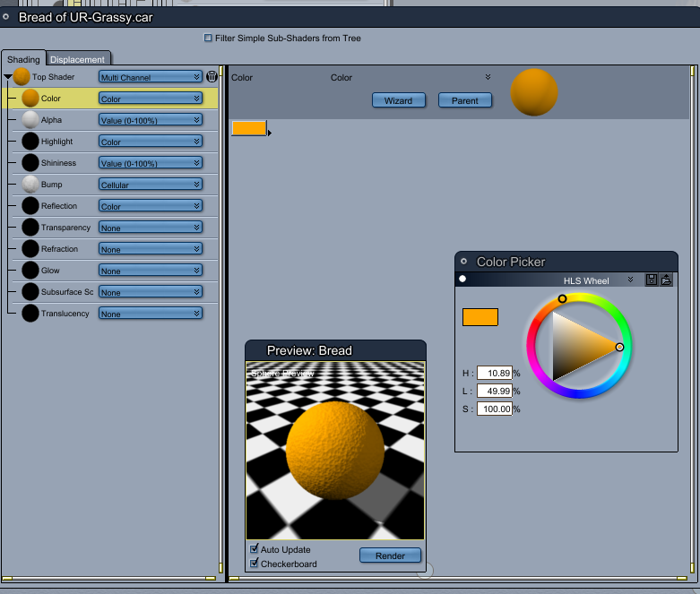This screenshot has width=700, height=594.
Task: Open the Alpha Value (0-100%) dropdown
Action: point(151,119)
